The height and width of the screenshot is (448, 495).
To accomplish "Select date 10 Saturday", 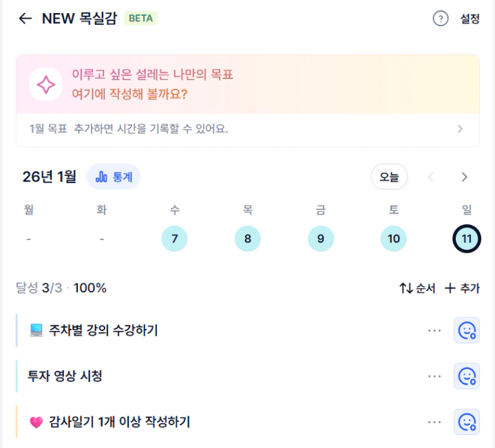I will 393,239.
